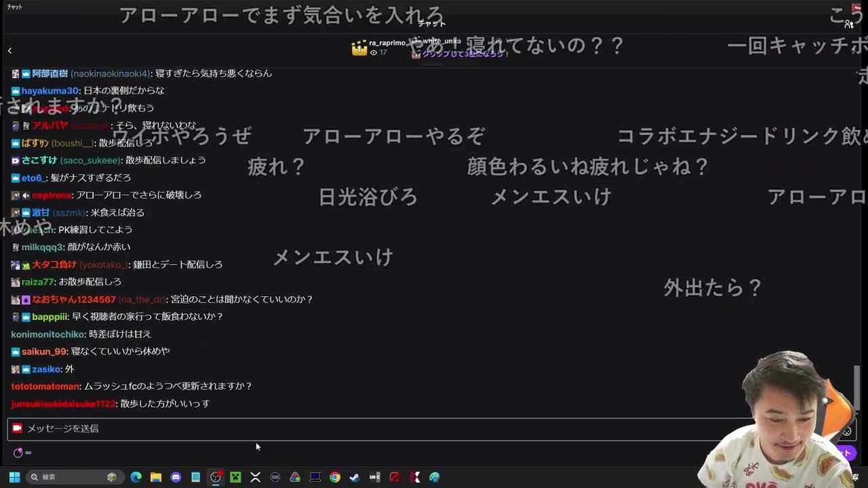Type in the メッセージを送信 message field
This screenshot has width=868, height=488.
click(x=432, y=428)
